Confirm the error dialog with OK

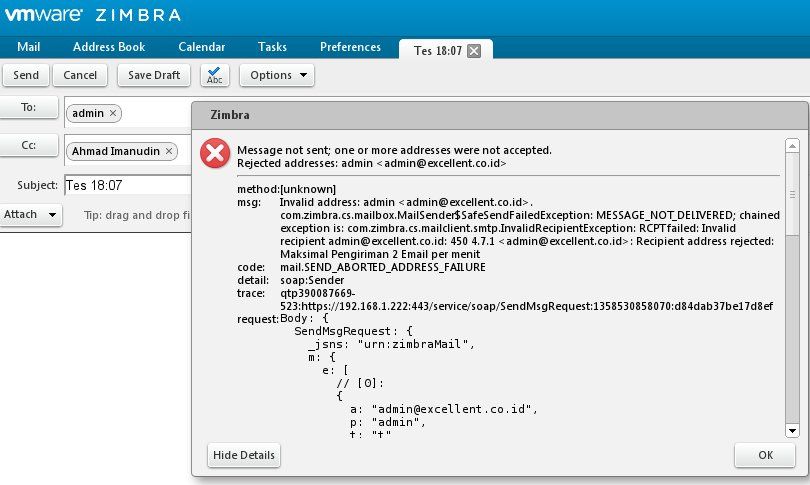coord(765,455)
